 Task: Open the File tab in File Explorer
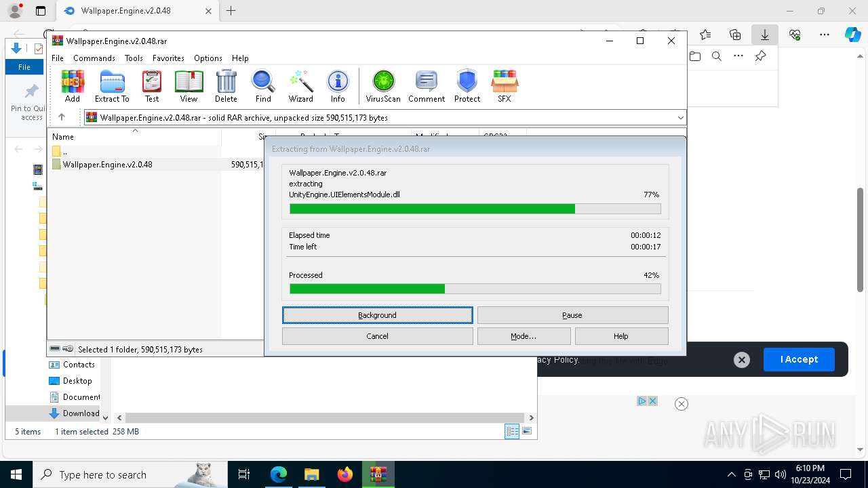pos(24,67)
